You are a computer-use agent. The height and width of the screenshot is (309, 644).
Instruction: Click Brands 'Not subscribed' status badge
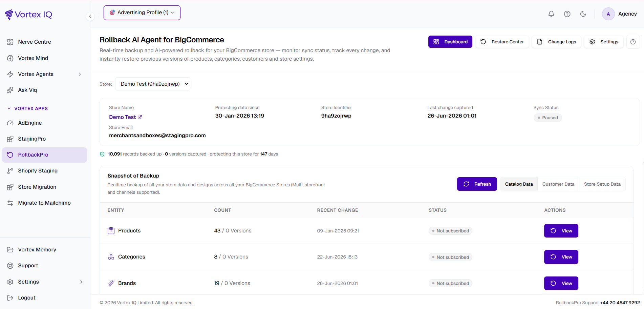point(450,283)
